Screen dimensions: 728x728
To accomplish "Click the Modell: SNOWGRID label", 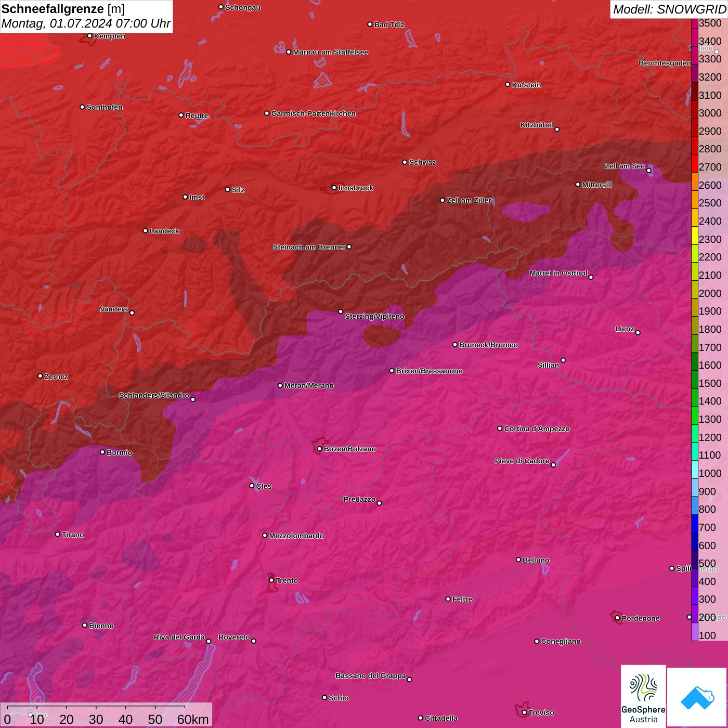I will pos(669,9).
